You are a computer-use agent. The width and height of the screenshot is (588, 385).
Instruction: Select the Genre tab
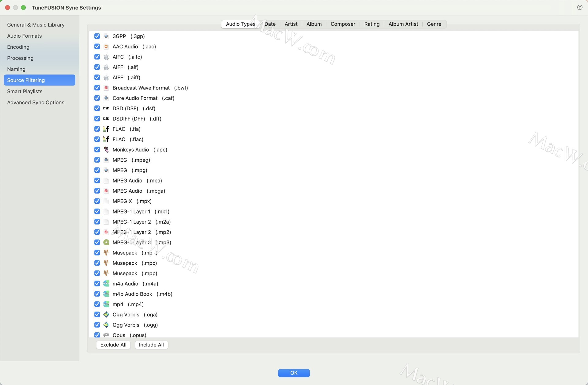(434, 24)
